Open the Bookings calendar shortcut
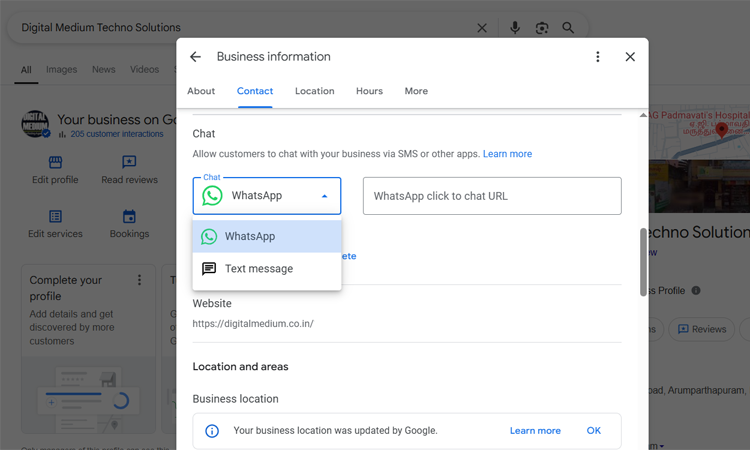 point(129,217)
